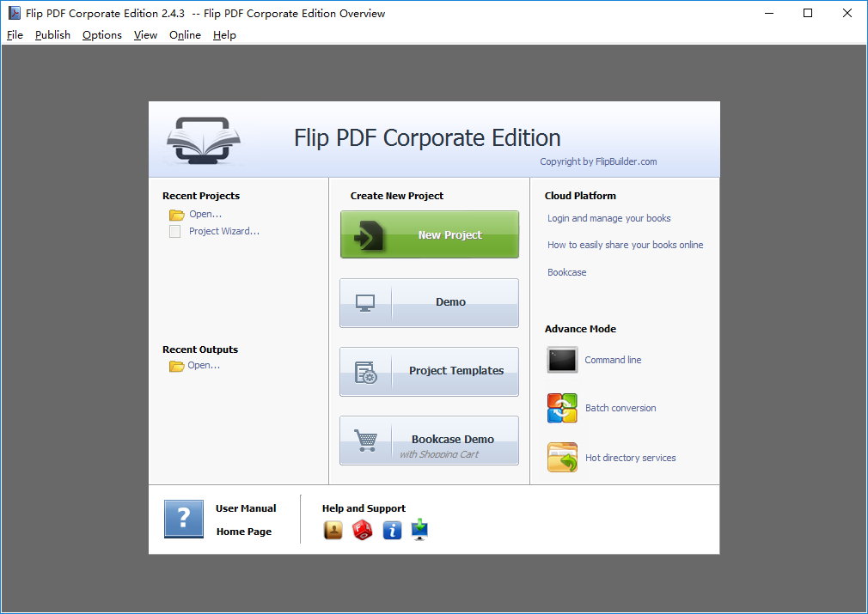
Task: Click the brown contact support icon
Action: pyautogui.click(x=333, y=530)
